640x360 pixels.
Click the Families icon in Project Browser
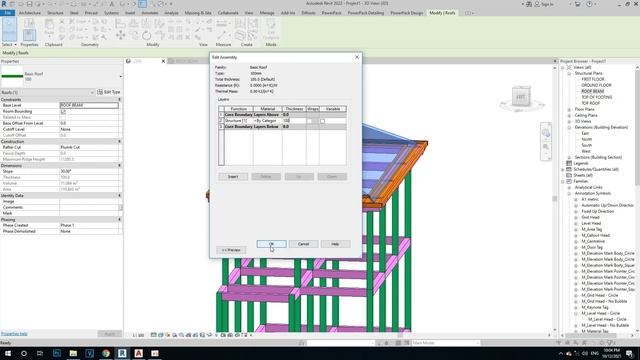[x=569, y=181]
